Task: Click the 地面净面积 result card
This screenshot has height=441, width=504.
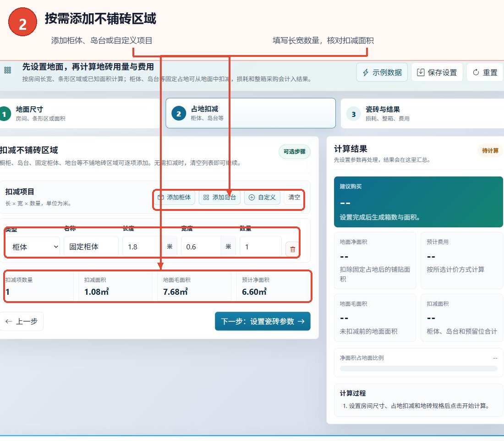Action: pyautogui.click(x=375, y=260)
